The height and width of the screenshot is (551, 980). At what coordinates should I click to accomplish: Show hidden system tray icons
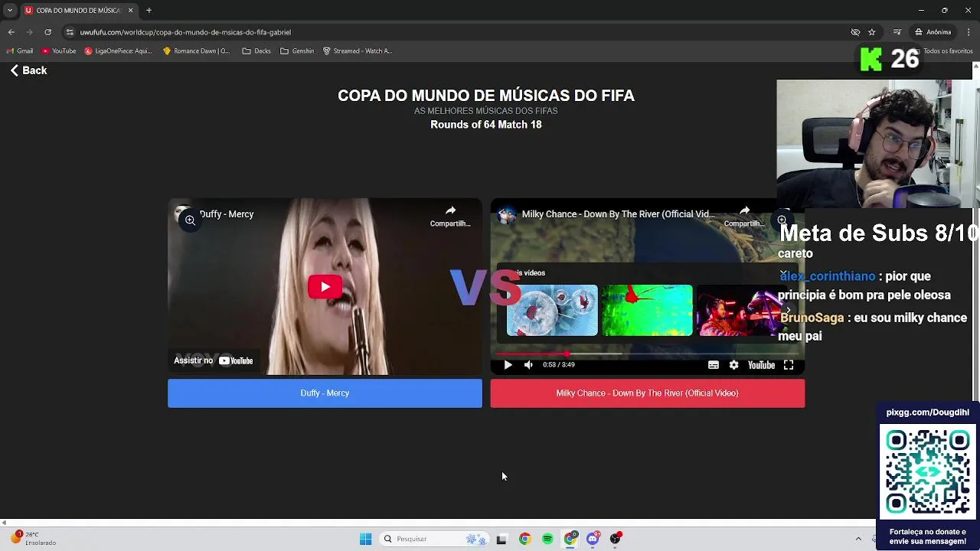(x=858, y=540)
